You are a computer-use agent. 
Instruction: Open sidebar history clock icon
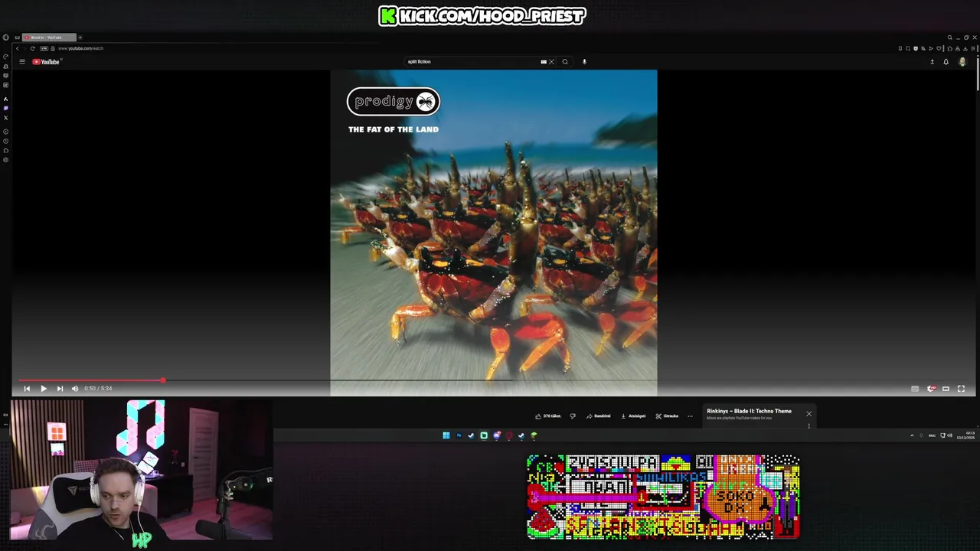tap(5, 141)
